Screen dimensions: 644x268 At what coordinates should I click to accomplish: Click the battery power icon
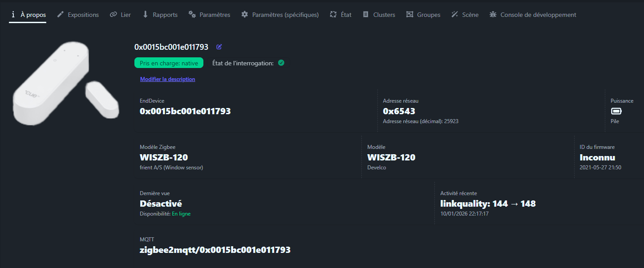point(616,111)
